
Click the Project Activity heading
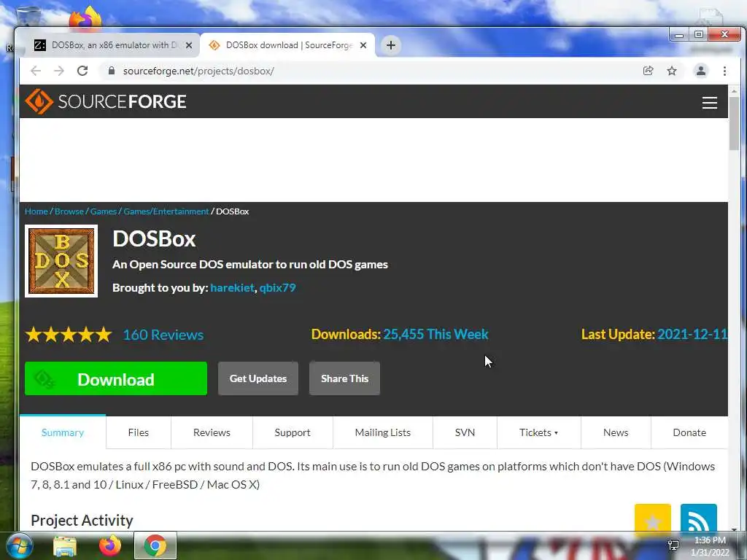82,521
